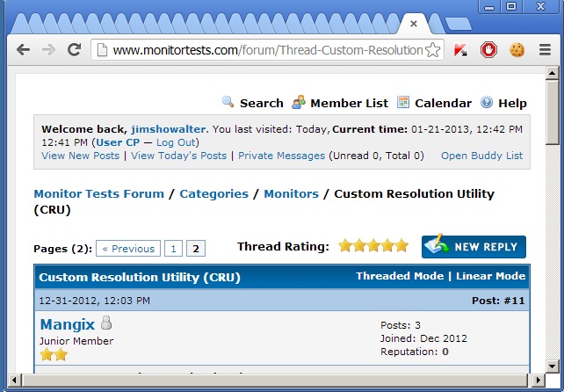Screen dimensions: 564x392
Task: Open the Buddy List
Action: tap(481, 156)
